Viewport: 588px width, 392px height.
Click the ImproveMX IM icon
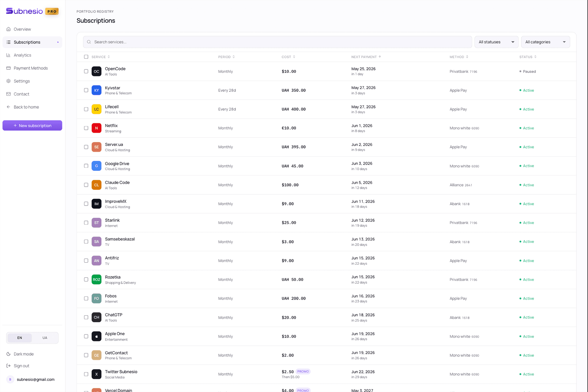[x=96, y=204]
